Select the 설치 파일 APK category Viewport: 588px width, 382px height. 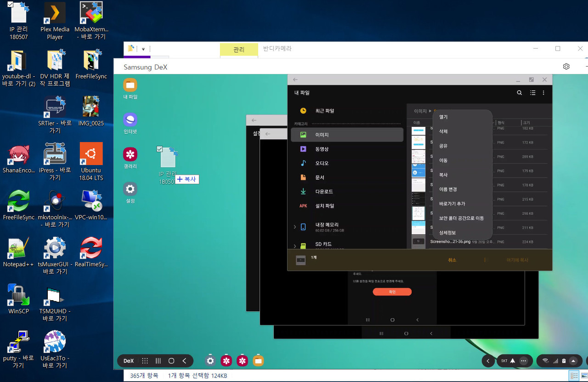click(347, 206)
